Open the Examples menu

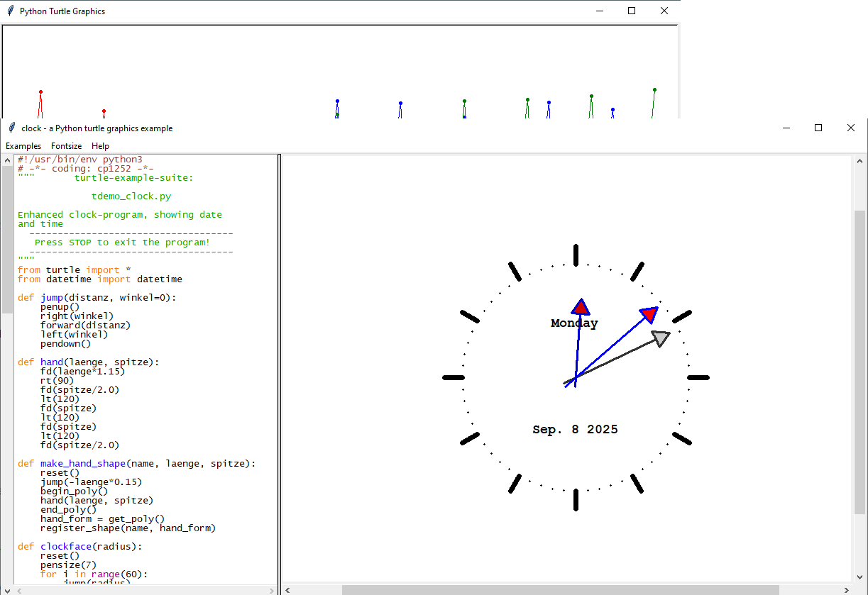click(23, 146)
